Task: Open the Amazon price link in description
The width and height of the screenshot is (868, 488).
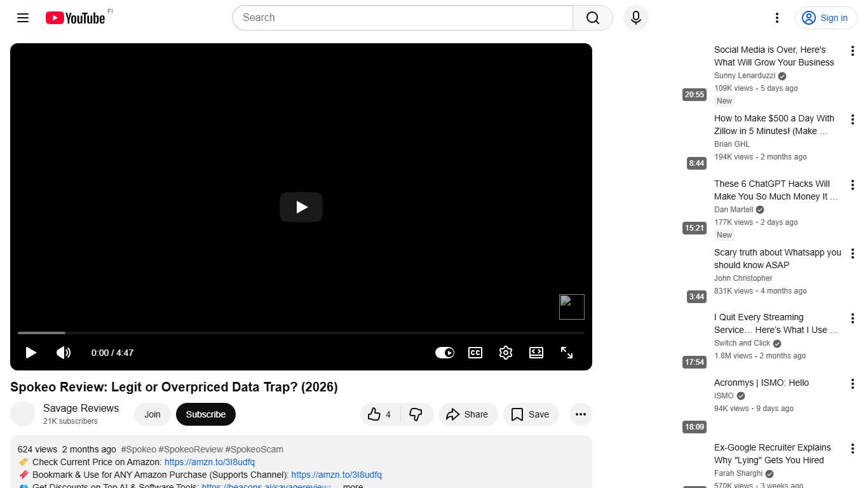Action: click(209, 462)
